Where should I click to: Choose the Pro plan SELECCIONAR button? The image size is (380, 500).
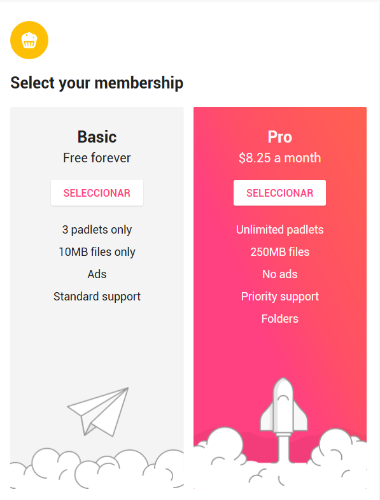pos(280,193)
